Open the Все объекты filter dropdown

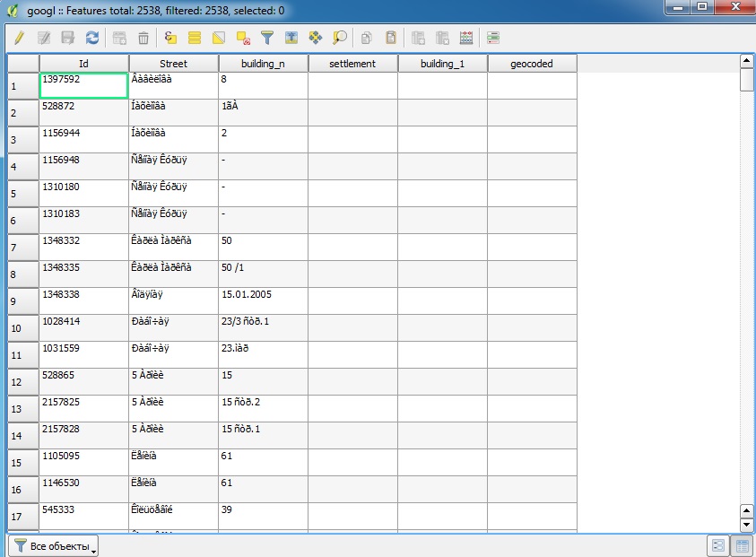(x=54, y=546)
